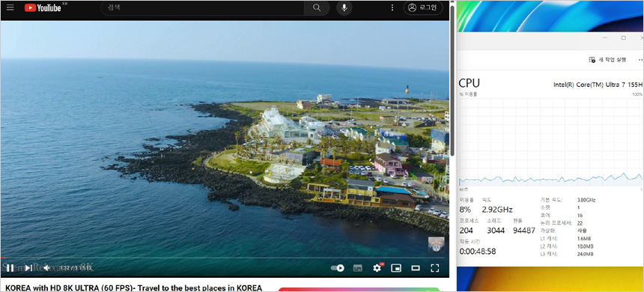The width and height of the screenshot is (644, 292).
Task: Click the process count 204
Action: click(x=467, y=231)
